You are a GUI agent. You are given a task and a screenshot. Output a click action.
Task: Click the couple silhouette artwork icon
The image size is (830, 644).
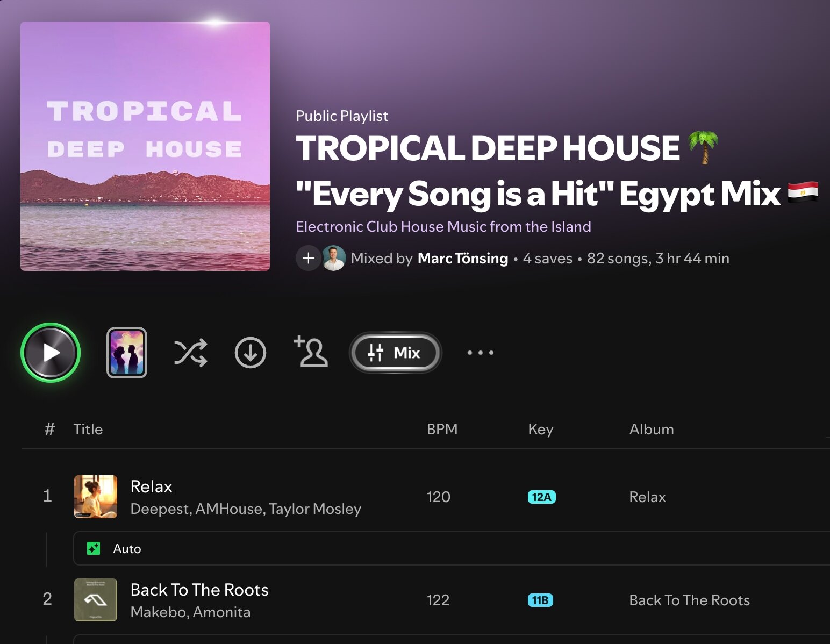tap(127, 353)
